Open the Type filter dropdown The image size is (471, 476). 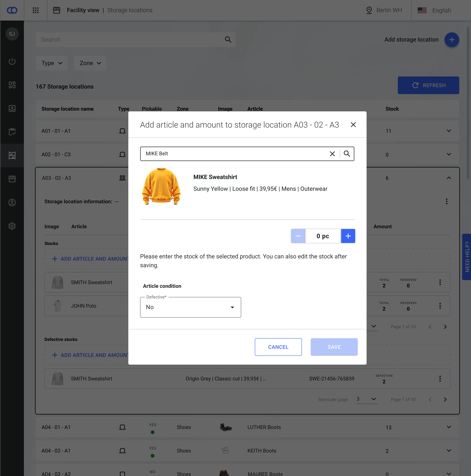51,63
